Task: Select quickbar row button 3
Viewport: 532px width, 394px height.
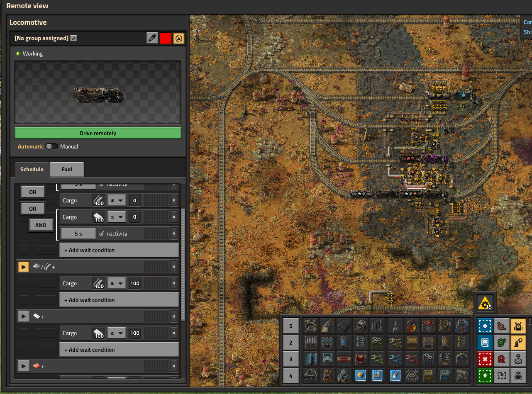Action: coord(291,359)
